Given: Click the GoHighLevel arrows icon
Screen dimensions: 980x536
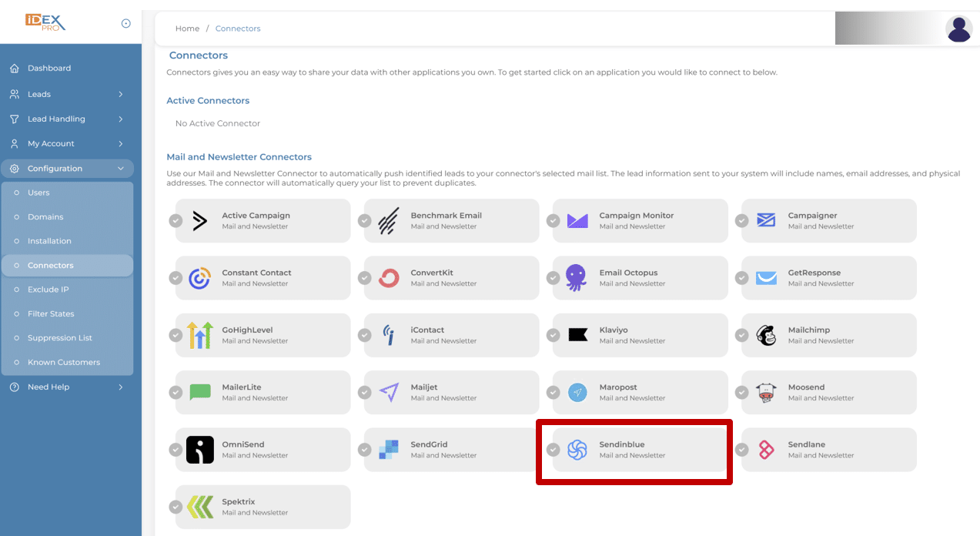Looking at the screenshot, I should [200, 335].
